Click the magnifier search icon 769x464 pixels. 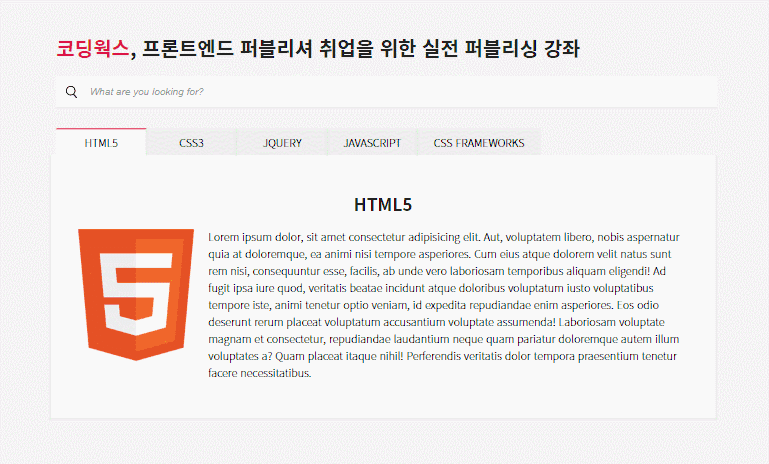72,92
